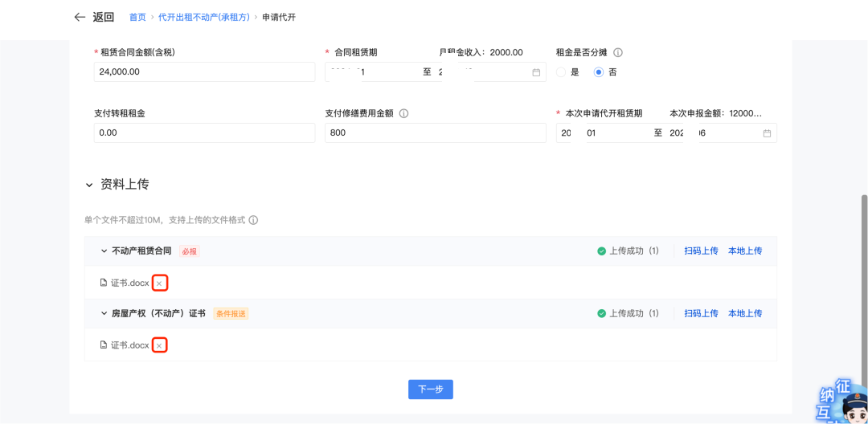Screen dimensions: 868x424
Task: Remove 证书.docx under 房屋产权（不动产）证书
Action: tap(159, 345)
